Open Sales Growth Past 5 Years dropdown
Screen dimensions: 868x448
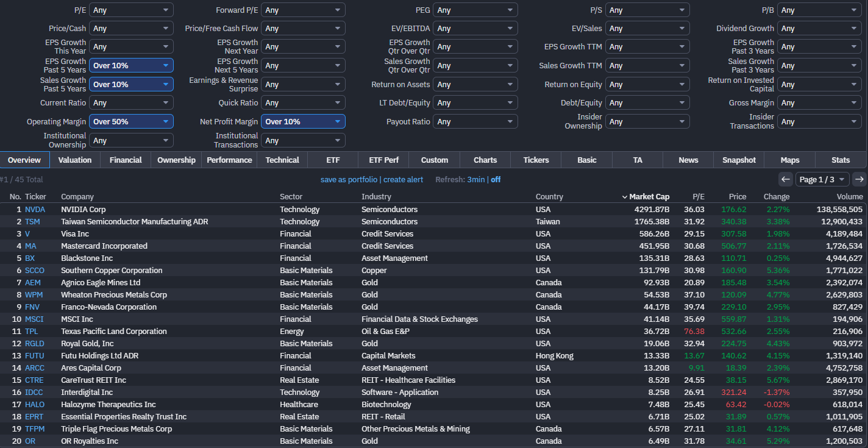(131, 85)
